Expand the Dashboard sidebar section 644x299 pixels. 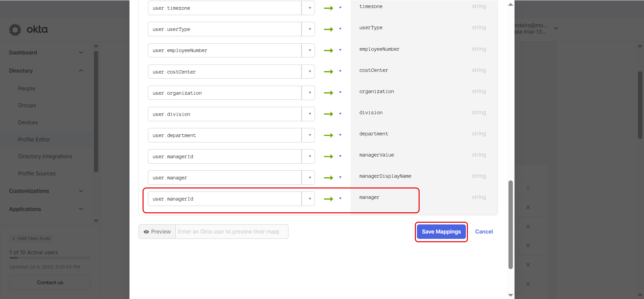pos(81,52)
